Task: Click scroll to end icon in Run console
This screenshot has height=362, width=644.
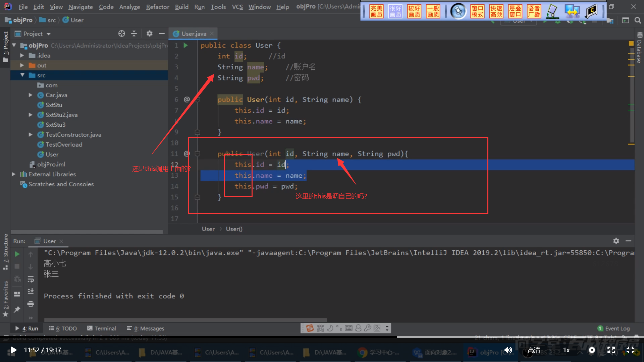Action: [x=31, y=291]
